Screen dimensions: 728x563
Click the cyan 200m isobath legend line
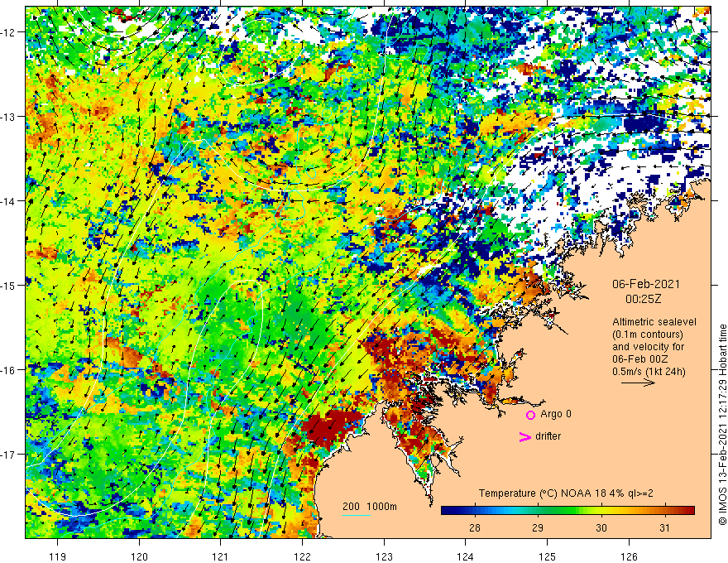pyautogui.click(x=357, y=515)
